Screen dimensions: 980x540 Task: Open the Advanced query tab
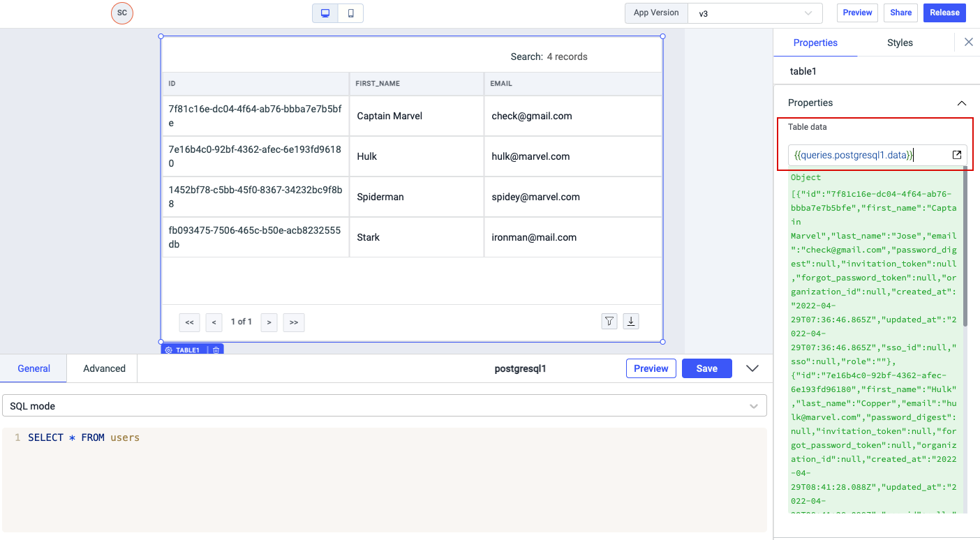click(x=104, y=368)
